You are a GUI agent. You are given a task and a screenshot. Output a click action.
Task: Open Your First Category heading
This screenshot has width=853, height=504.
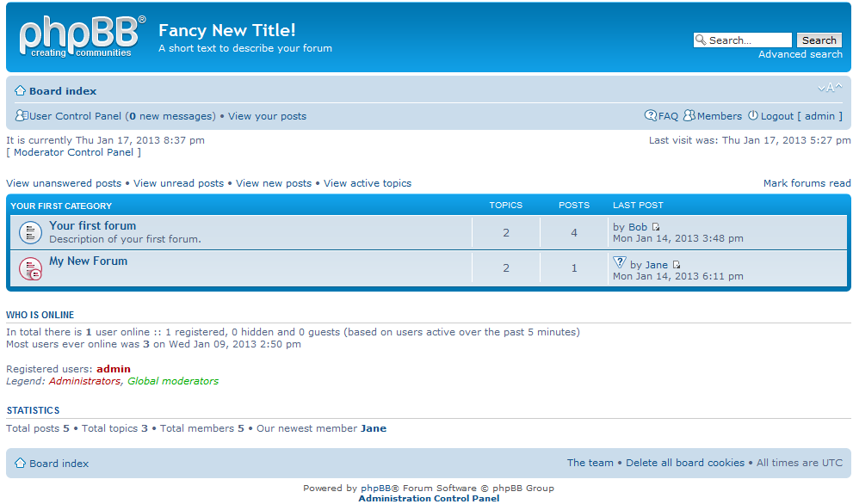tap(61, 206)
